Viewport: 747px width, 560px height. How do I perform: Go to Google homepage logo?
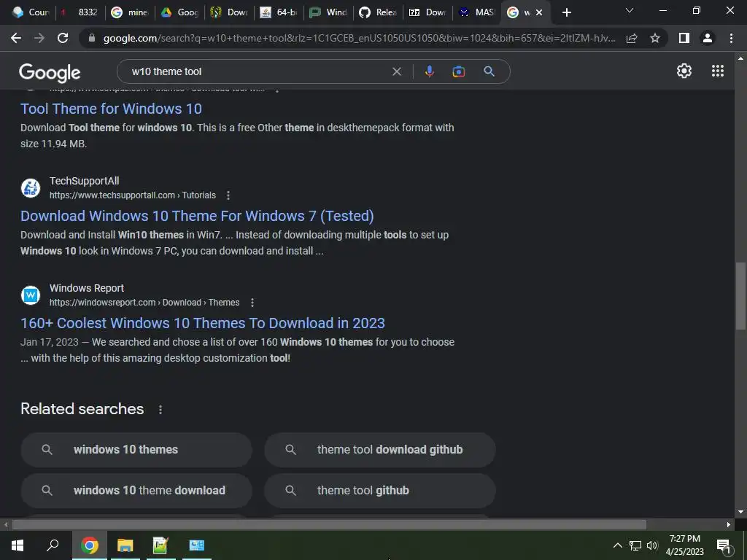pyautogui.click(x=50, y=72)
